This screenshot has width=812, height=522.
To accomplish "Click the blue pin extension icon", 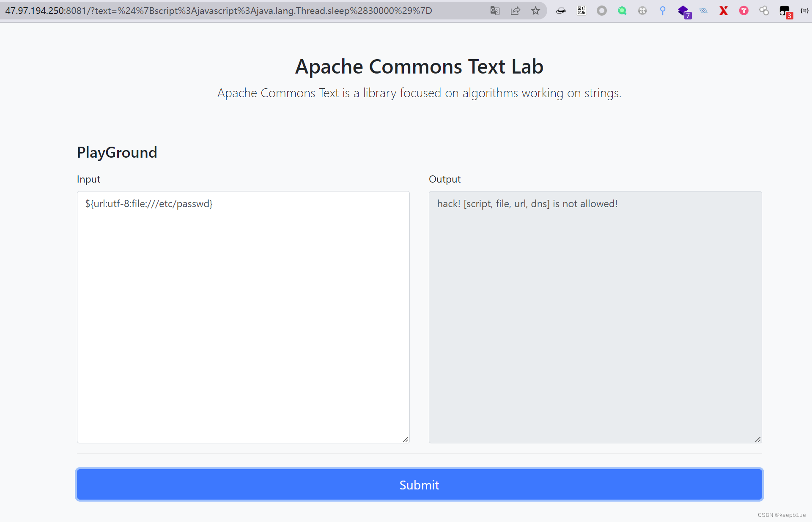I will click(663, 11).
